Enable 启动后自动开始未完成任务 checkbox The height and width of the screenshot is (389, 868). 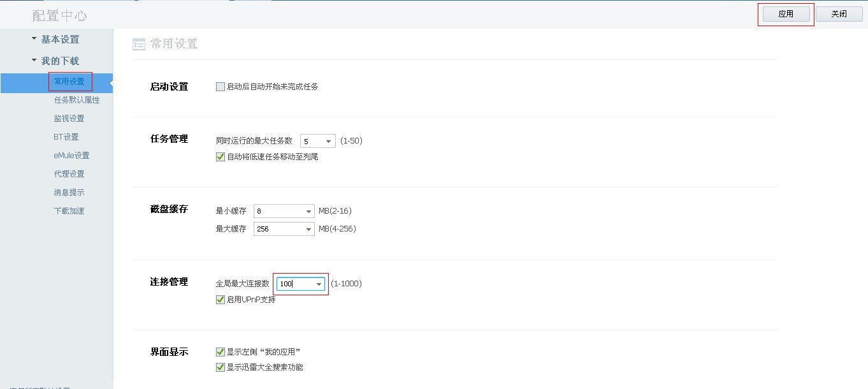pos(221,87)
